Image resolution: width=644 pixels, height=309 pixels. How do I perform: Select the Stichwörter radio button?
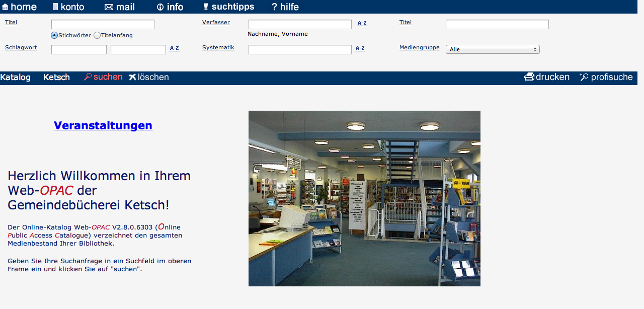54,35
